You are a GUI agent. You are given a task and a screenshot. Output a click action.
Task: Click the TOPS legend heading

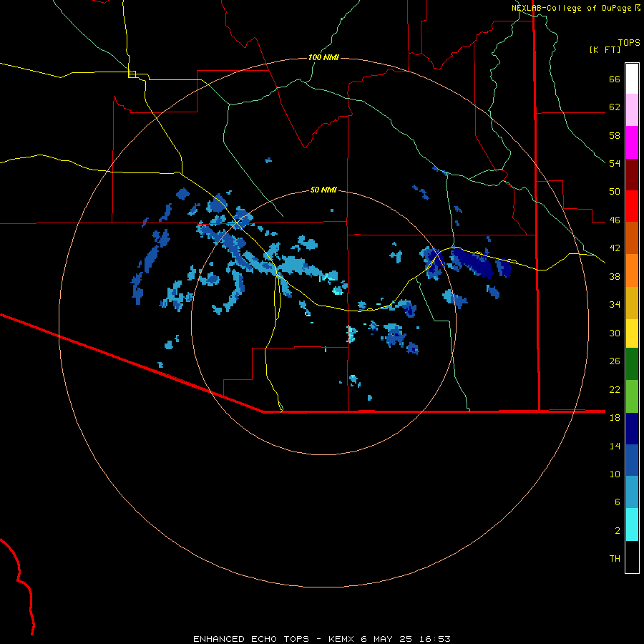point(629,42)
